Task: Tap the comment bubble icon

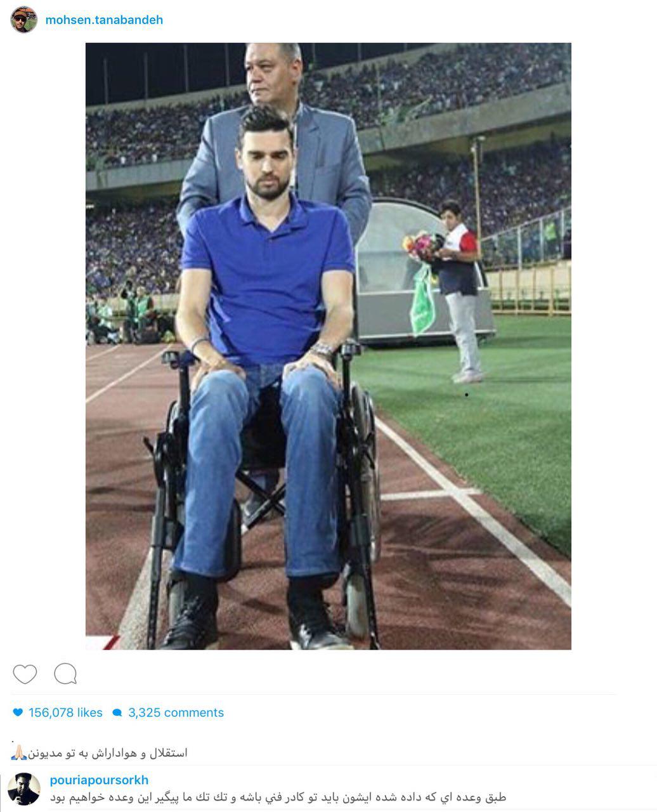Action: click(x=65, y=674)
